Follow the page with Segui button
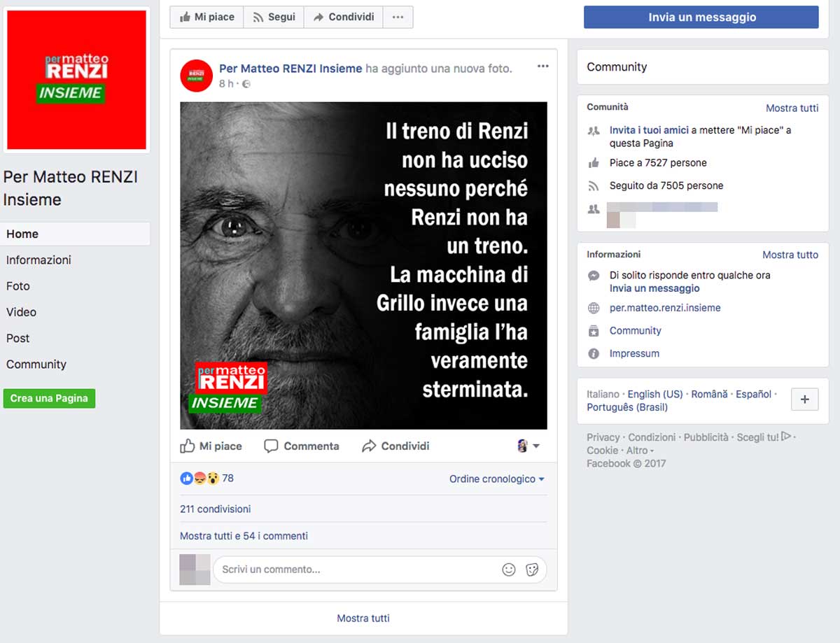 (274, 17)
